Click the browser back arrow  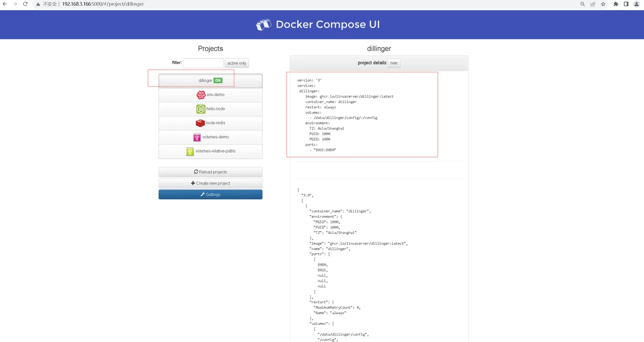5,4
